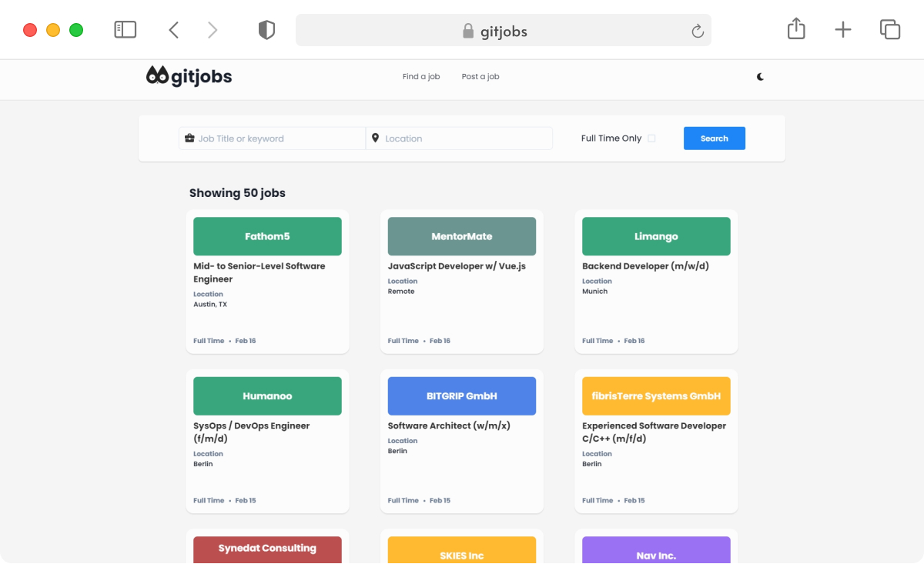The width and height of the screenshot is (924, 564).
Task: Enable the Full Time Only checkbox
Action: (x=651, y=138)
